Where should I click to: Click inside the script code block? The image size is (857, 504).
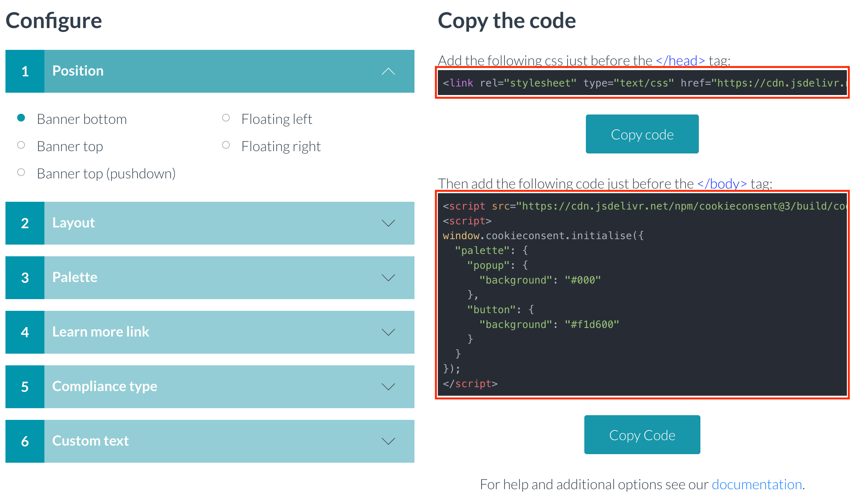point(642,295)
